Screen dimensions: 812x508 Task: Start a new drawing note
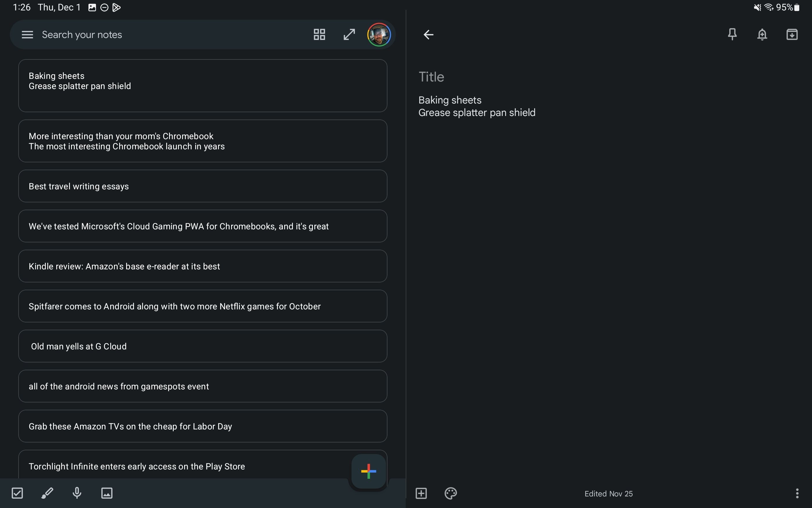coord(47,493)
